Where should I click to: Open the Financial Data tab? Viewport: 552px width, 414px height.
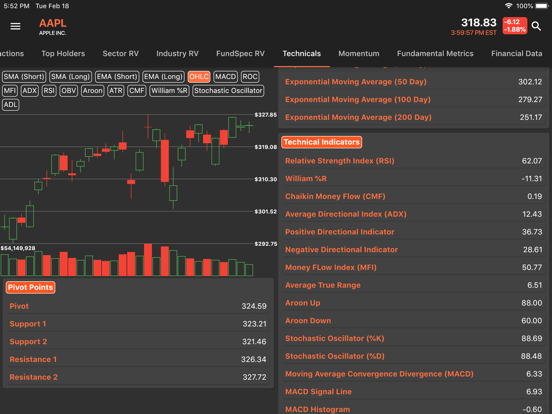516,54
